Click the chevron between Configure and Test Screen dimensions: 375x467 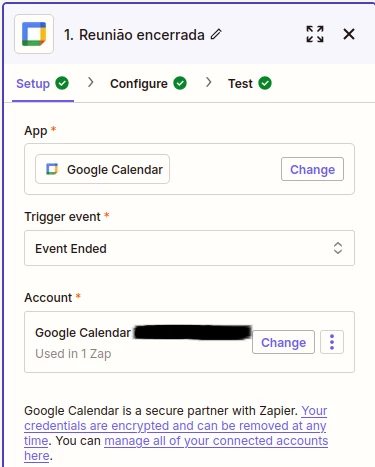point(209,82)
